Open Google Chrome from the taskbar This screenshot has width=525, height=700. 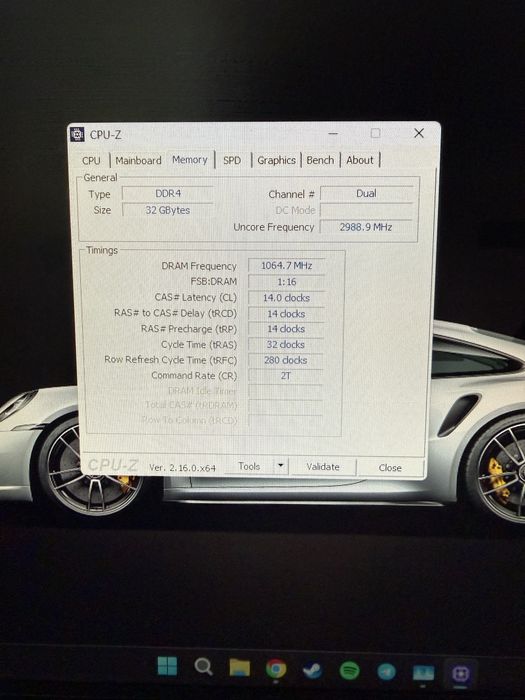[276, 669]
